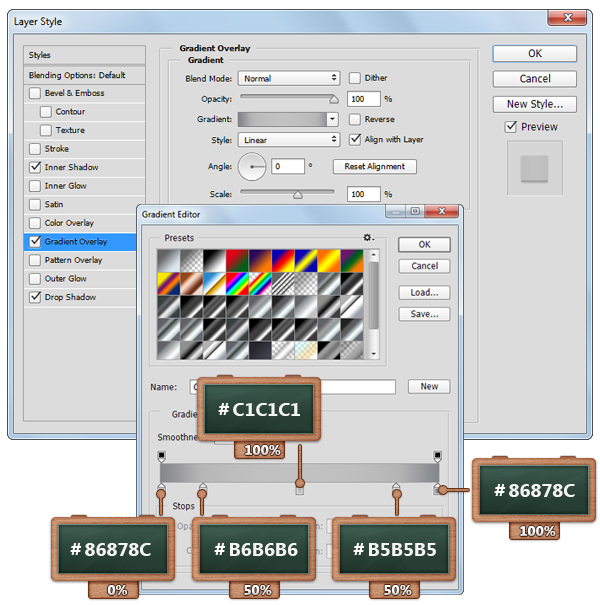Click the left opacity stop above gradient bar
The image size is (600, 605).
[162, 455]
